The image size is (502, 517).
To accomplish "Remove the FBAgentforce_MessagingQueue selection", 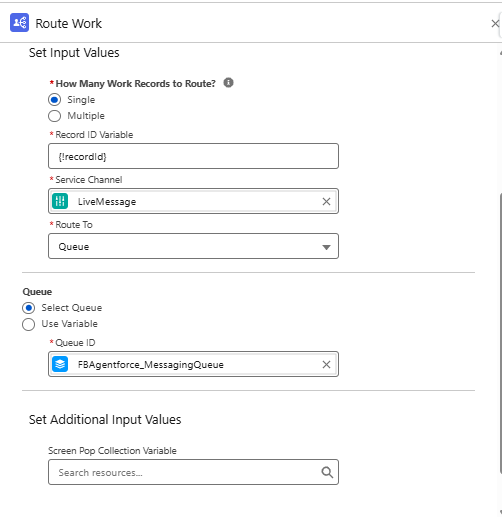I will 326,364.
